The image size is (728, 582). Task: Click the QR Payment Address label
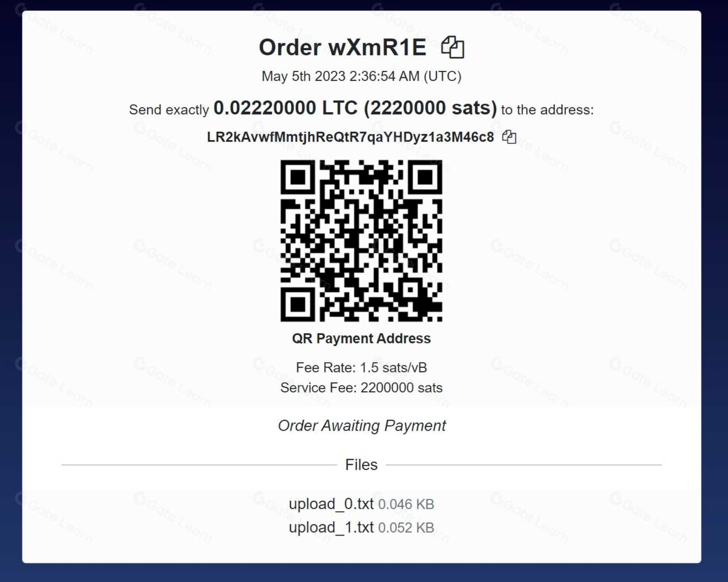coord(361,338)
